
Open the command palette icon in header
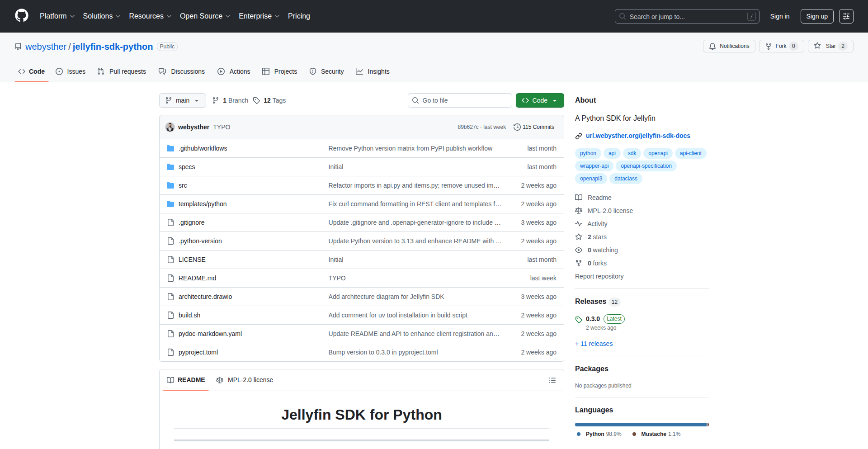point(846,16)
